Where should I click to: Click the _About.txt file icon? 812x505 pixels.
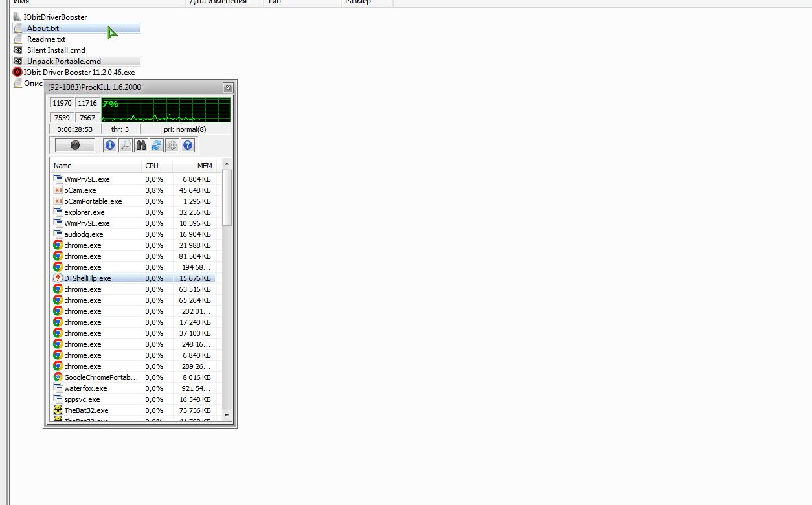click(x=17, y=28)
